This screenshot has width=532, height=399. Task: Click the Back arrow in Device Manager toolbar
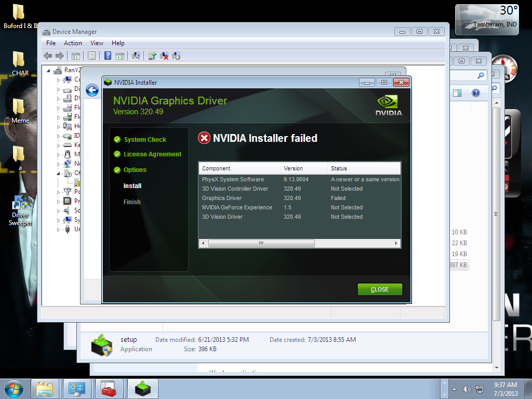click(48, 56)
